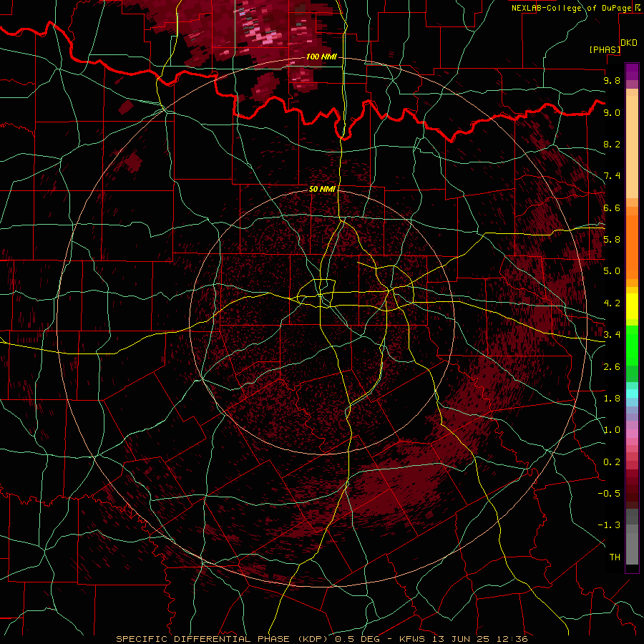Select the 4.2 scale label
This screenshot has height=644, width=644.
tap(612, 303)
